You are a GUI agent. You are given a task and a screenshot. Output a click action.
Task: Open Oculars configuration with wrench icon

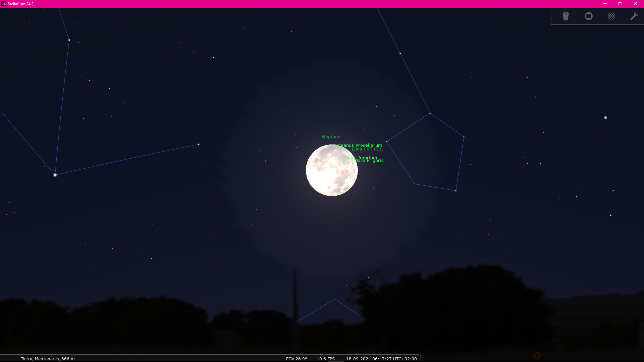[634, 16]
